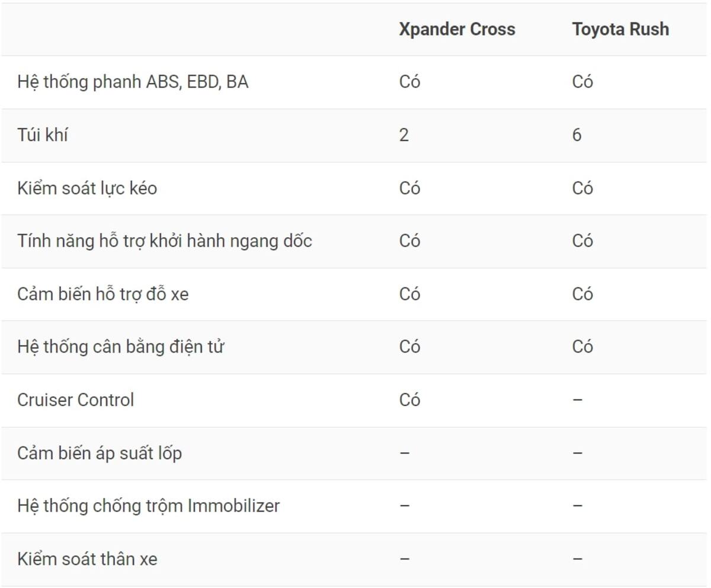
Task: Select the 'Cruiser Control' row label
Action: tap(76, 400)
